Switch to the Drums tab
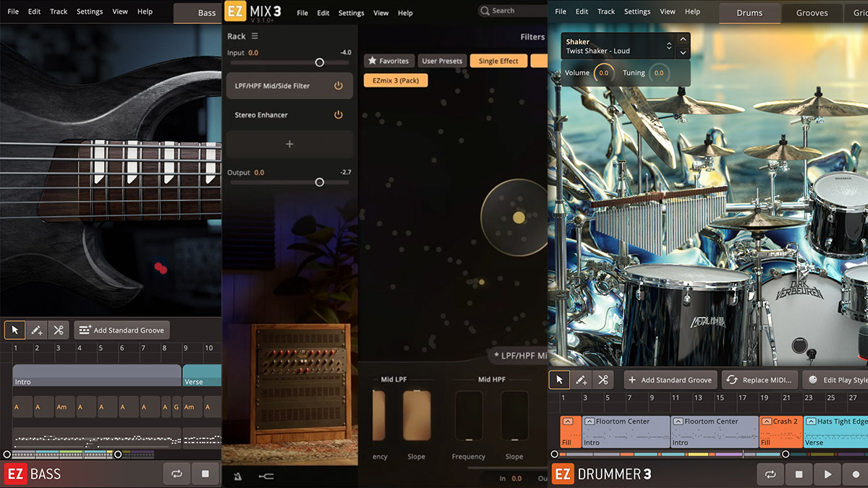The height and width of the screenshot is (488, 868). pos(749,13)
